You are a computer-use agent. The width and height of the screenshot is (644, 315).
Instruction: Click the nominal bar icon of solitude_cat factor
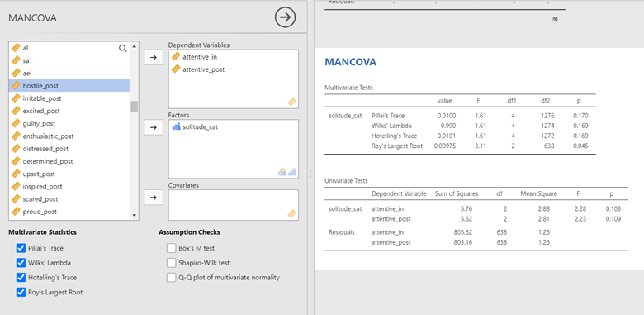click(176, 126)
